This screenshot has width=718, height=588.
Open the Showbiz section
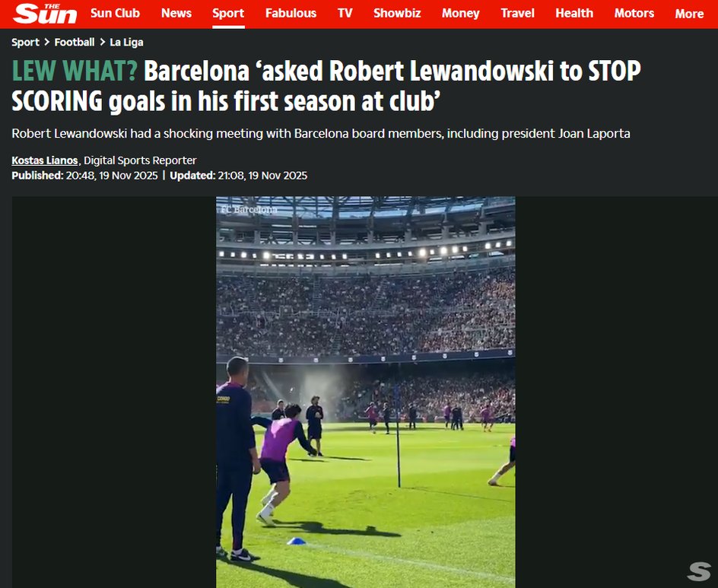click(x=397, y=13)
